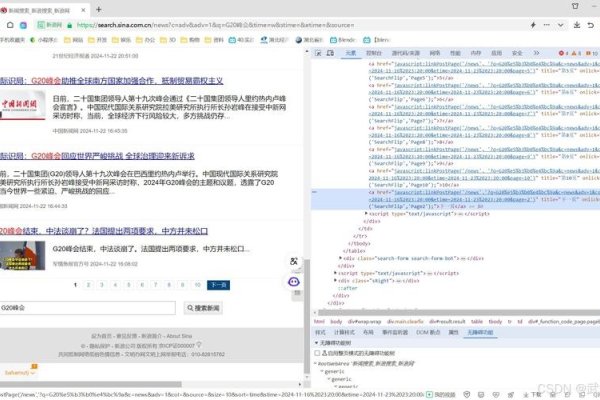Click the purple assistant robot icon
Image resolution: width=600 pixels, height=400 pixels.
(x=293, y=282)
